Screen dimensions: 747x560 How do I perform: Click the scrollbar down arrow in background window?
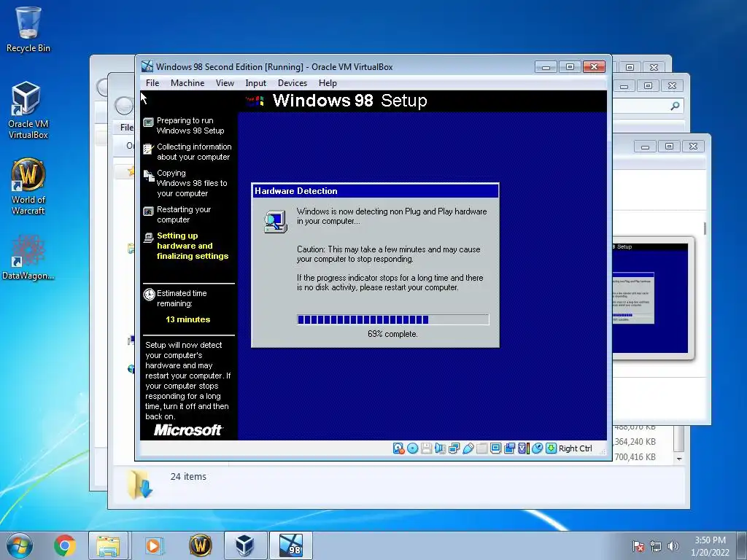tap(679, 459)
